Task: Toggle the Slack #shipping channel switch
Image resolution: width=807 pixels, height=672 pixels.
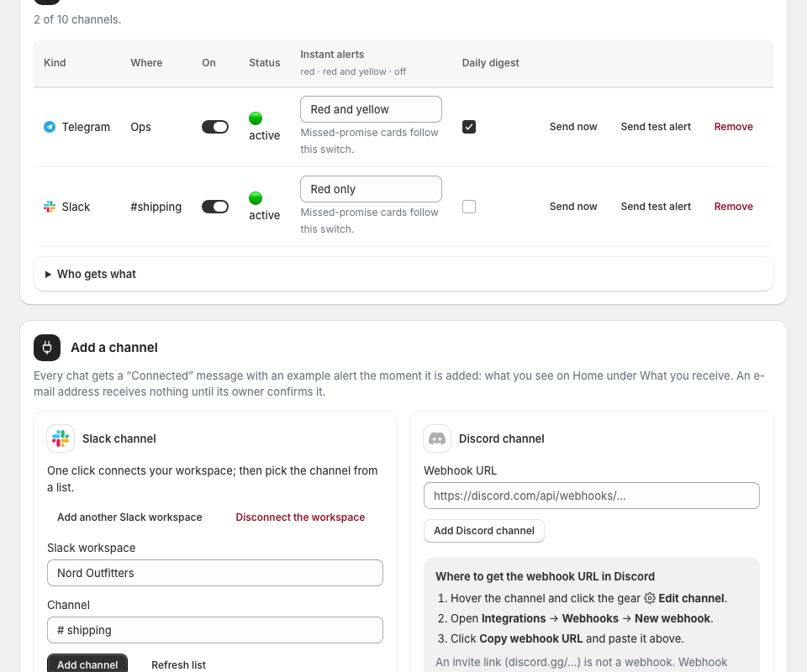Action: coord(215,207)
